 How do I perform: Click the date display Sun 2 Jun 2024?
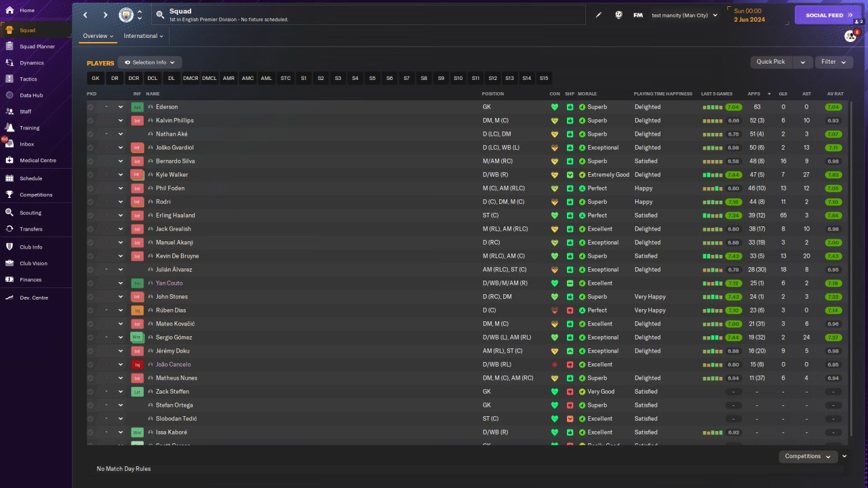tap(749, 15)
